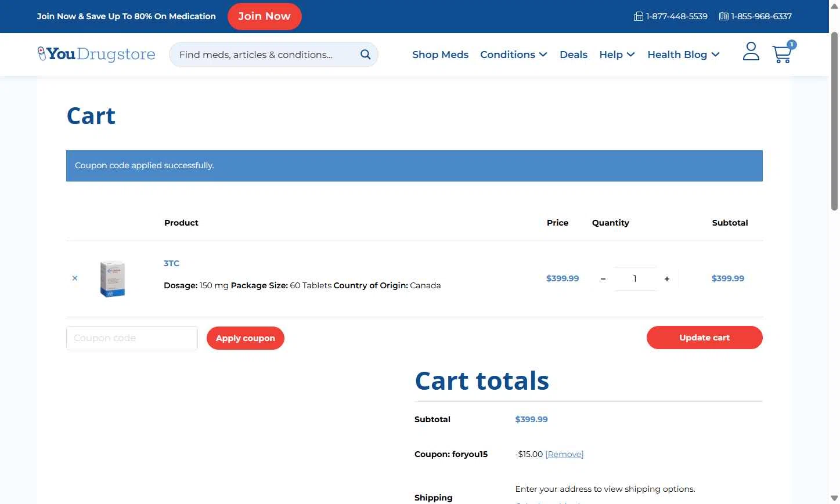Click the 'Cart totals' heading

click(482, 380)
